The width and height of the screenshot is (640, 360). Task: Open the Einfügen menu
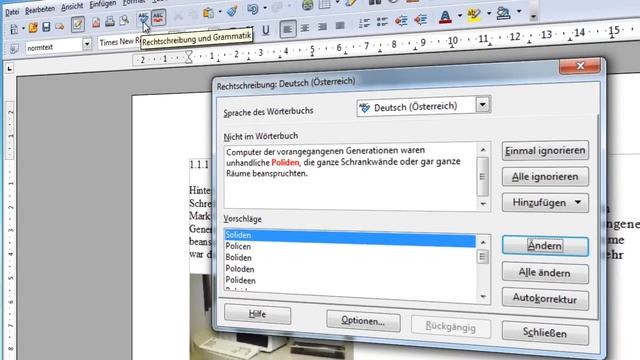coord(102,4)
